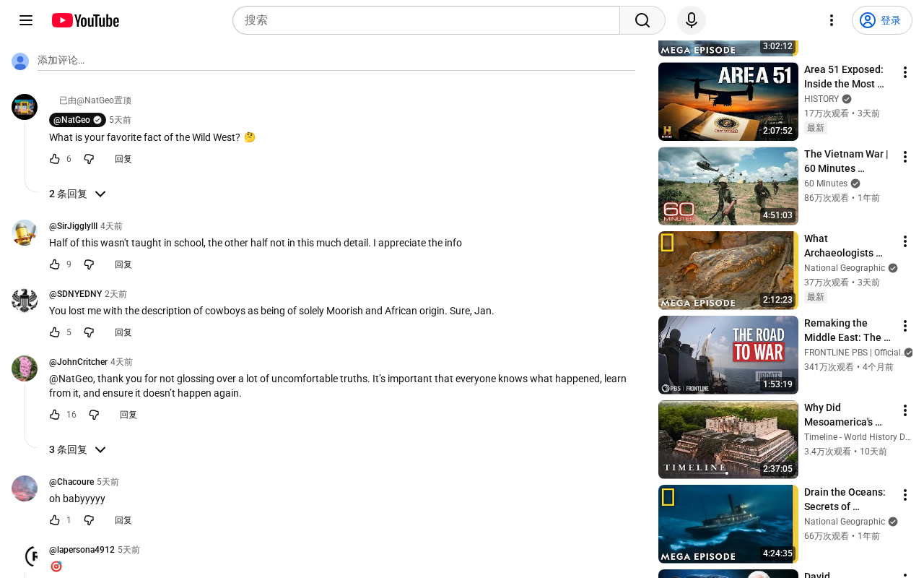924x578 pixels.
Task: Play The Road to War thumbnail
Action: pyautogui.click(x=728, y=355)
